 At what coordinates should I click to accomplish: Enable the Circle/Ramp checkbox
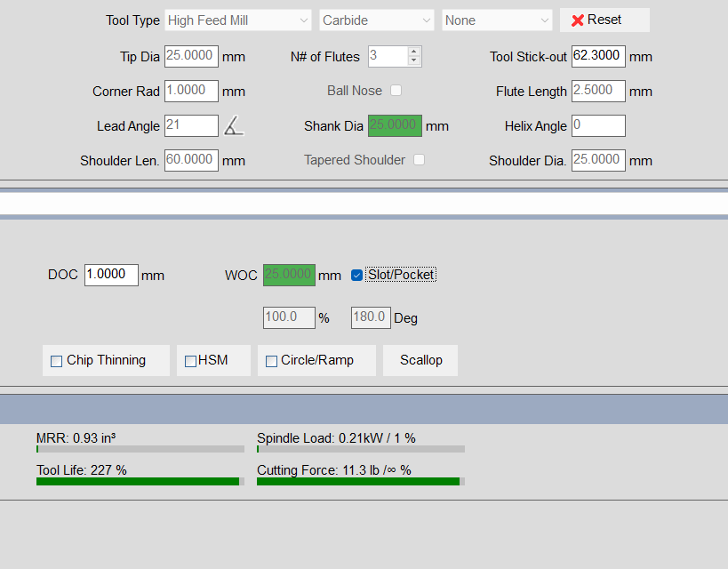pos(271,361)
